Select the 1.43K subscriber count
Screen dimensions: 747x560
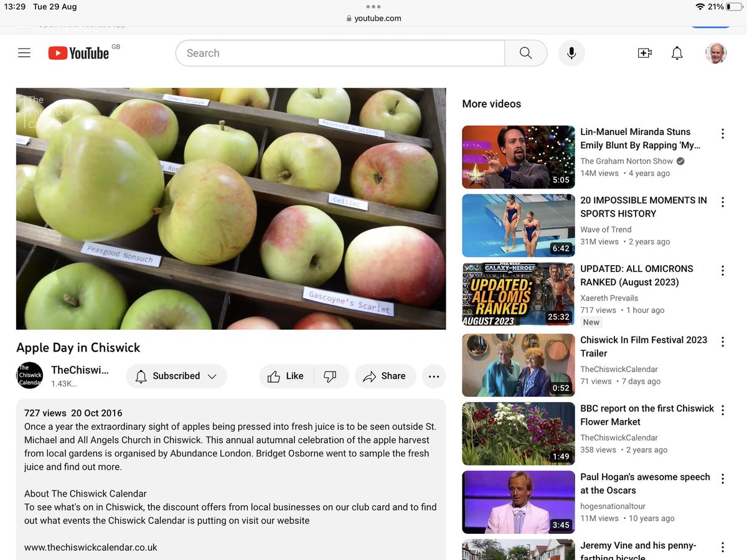(64, 384)
